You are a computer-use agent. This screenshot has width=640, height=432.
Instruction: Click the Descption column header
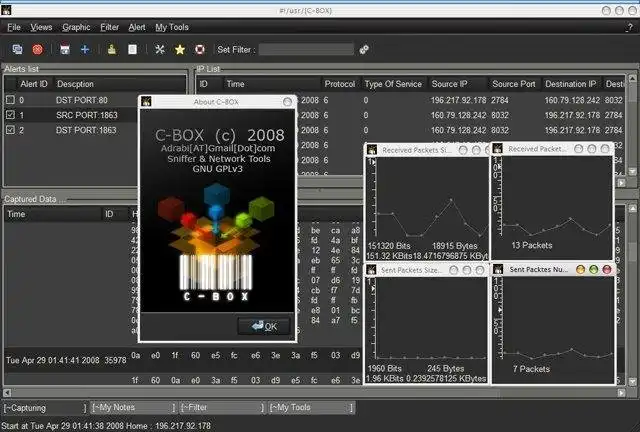120,84
